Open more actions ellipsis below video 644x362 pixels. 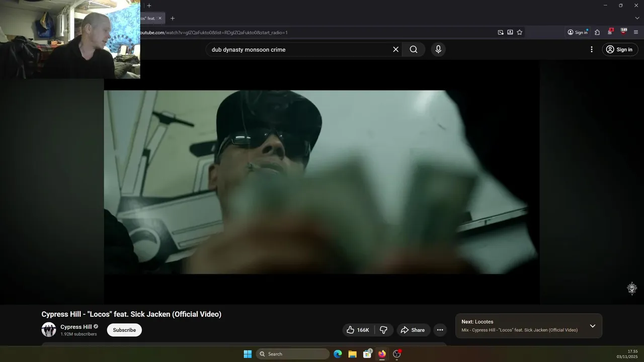pyautogui.click(x=440, y=330)
